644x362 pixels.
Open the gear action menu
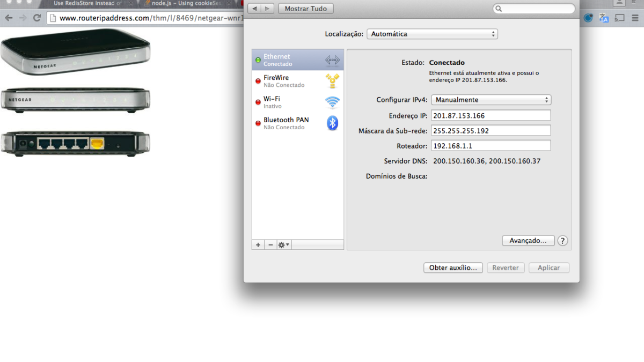284,245
